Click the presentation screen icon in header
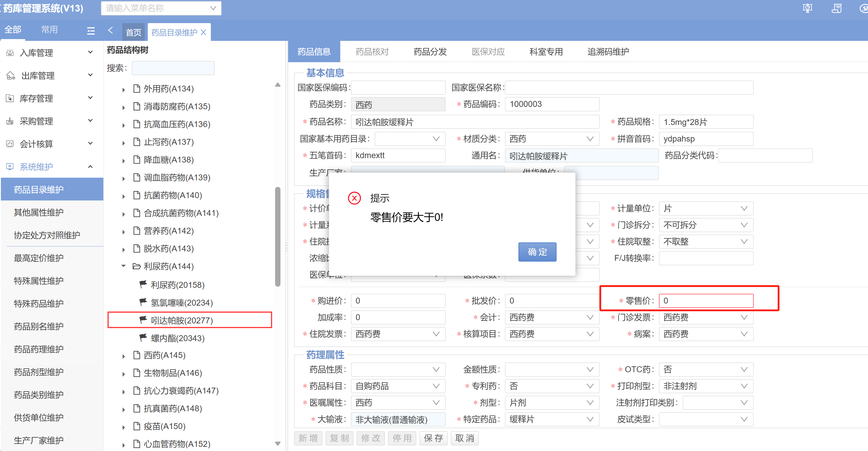Viewport: 868px width, 451px height. click(807, 8)
